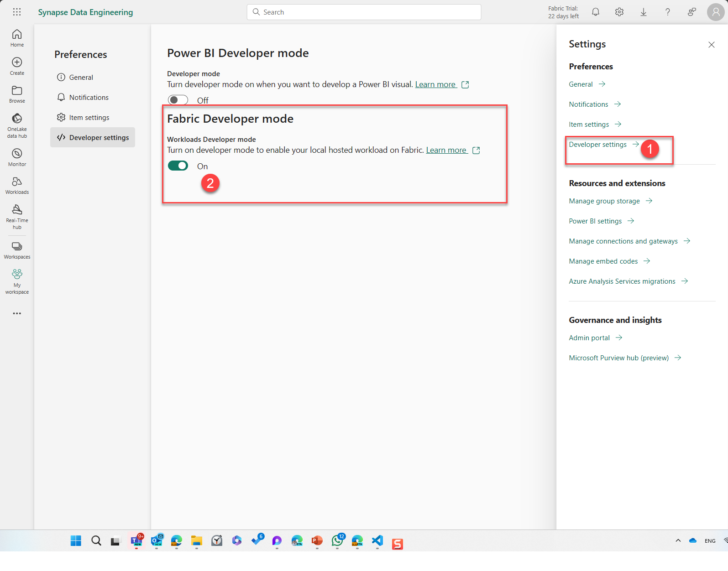Click OneDrive cloud tray icon

tap(693, 541)
